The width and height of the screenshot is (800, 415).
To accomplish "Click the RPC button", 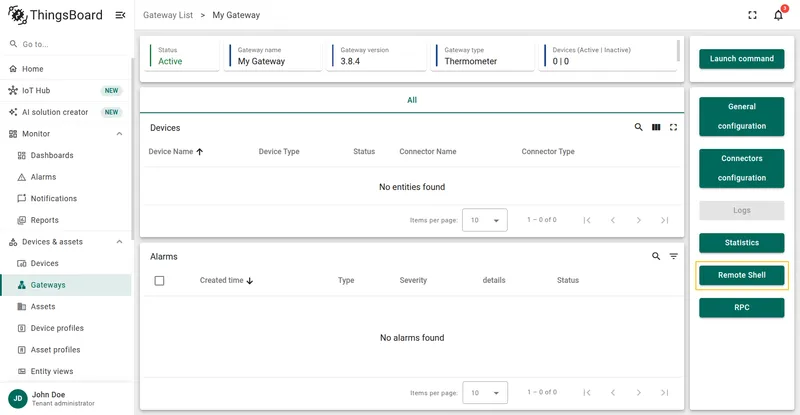I will [741, 308].
